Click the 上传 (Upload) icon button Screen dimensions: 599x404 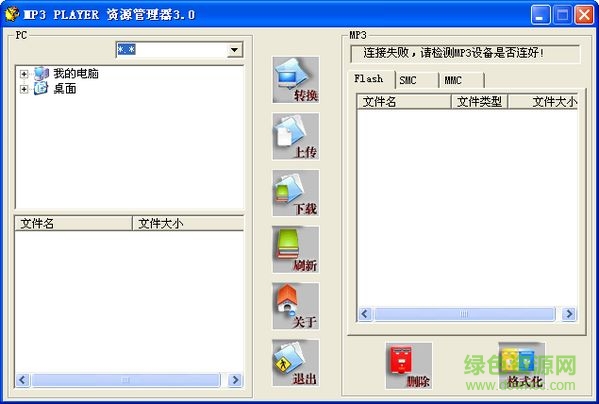296,136
